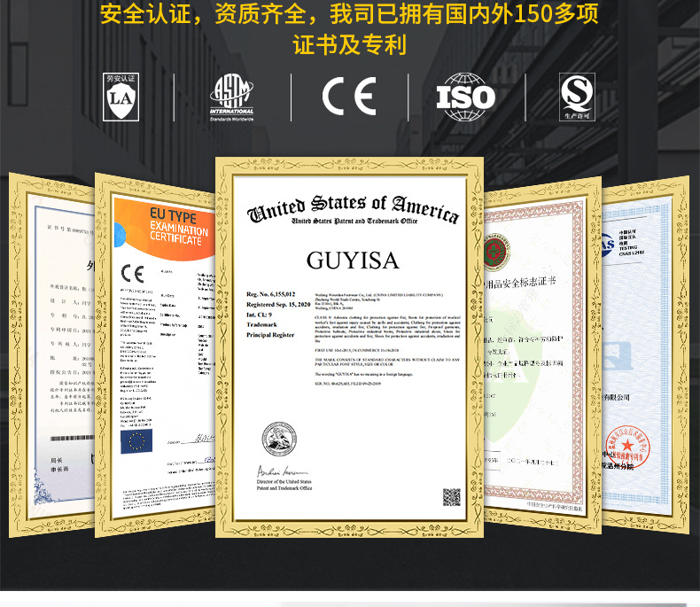Viewport: 700px width, 607px height.
Task: Click 'Principal Register' text
Action: click(270, 335)
